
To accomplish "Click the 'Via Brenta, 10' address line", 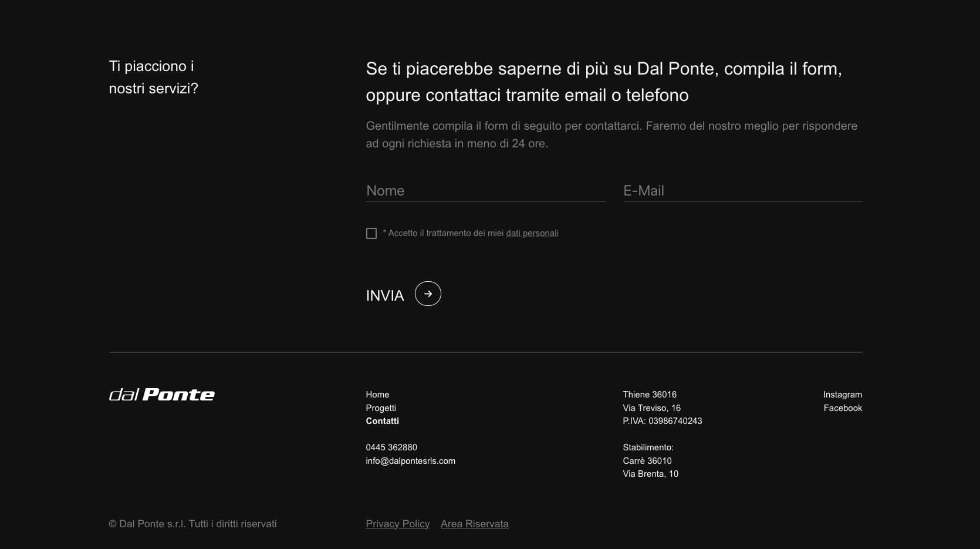I will pos(651,474).
